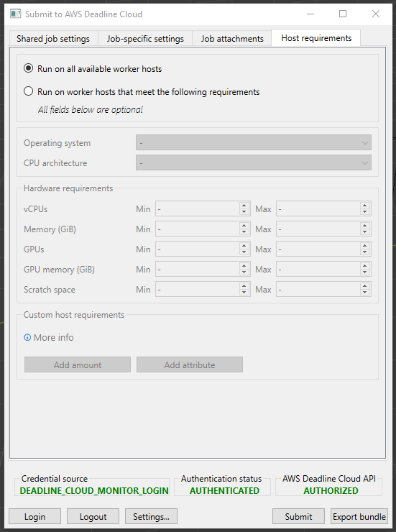
Task: Click the Add attribute button
Action: pyautogui.click(x=190, y=364)
